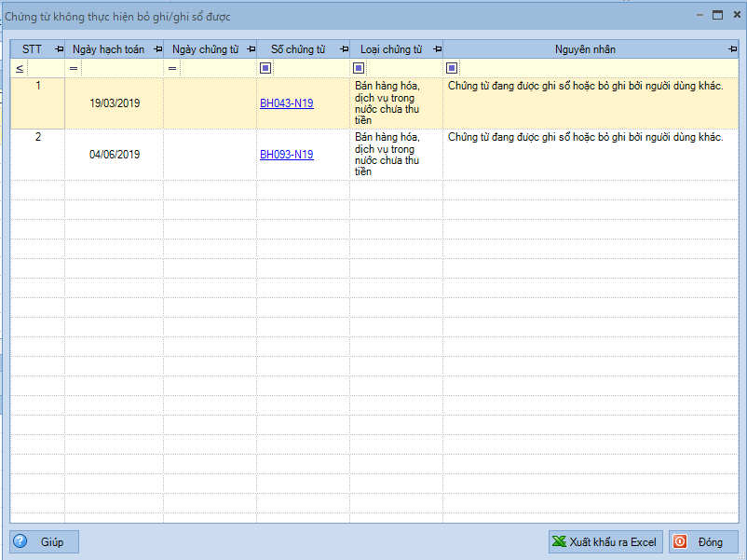Pin the Nguyên nhân column
The height and width of the screenshot is (560, 747).
pyautogui.click(x=732, y=49)
